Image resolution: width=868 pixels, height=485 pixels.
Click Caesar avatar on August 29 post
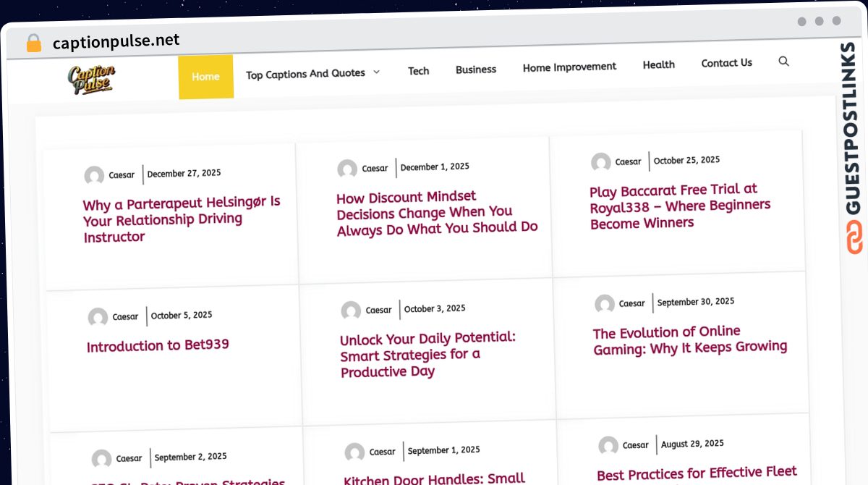click(x=608, y=446)
